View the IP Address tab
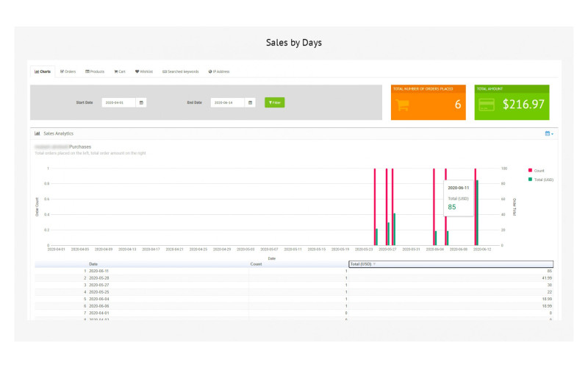The height and width of the screenshot is (368, 588). (219, 71)
